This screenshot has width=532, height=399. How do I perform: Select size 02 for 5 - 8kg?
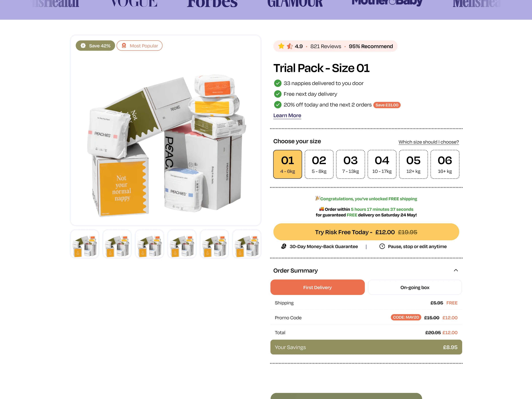tap(319, 164)
